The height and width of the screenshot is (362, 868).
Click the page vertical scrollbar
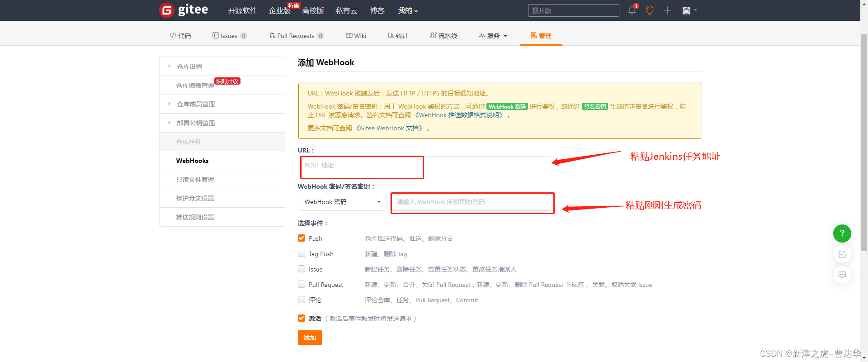point(864,143)
